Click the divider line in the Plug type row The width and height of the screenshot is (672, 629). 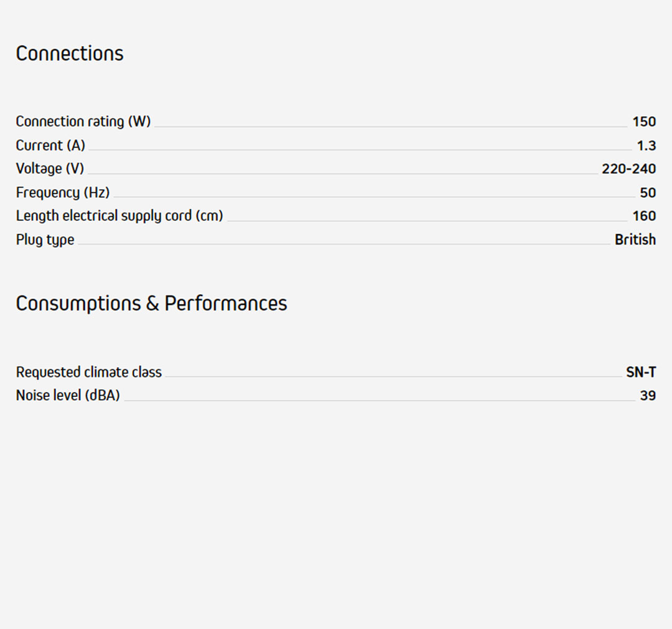click(342, 244)
